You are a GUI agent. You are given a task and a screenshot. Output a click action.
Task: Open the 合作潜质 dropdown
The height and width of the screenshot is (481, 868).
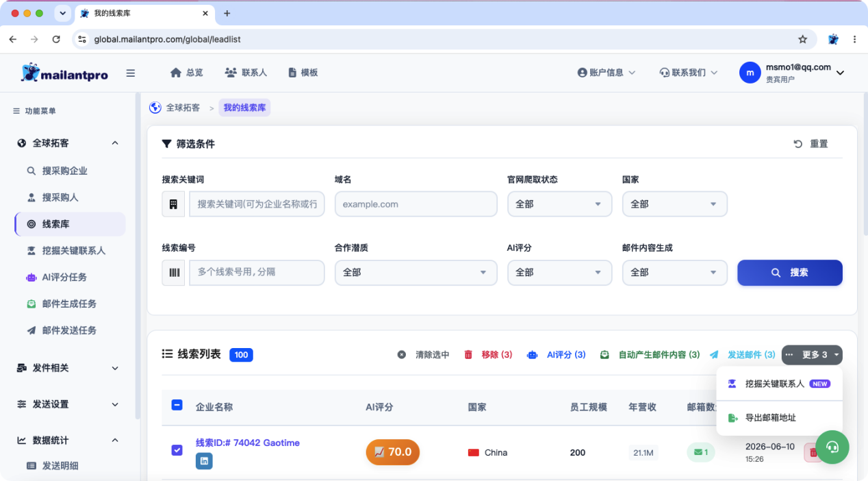(x=416, y=272)
